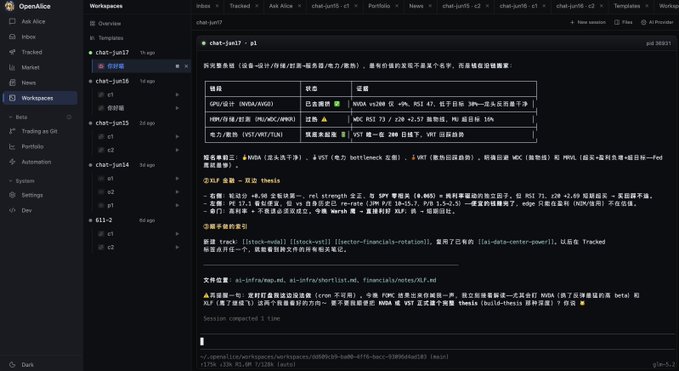This screenshot has width=679, height=371.
Task: Switch to chat-jun16 - c1 tab
Action: point(519,6)
